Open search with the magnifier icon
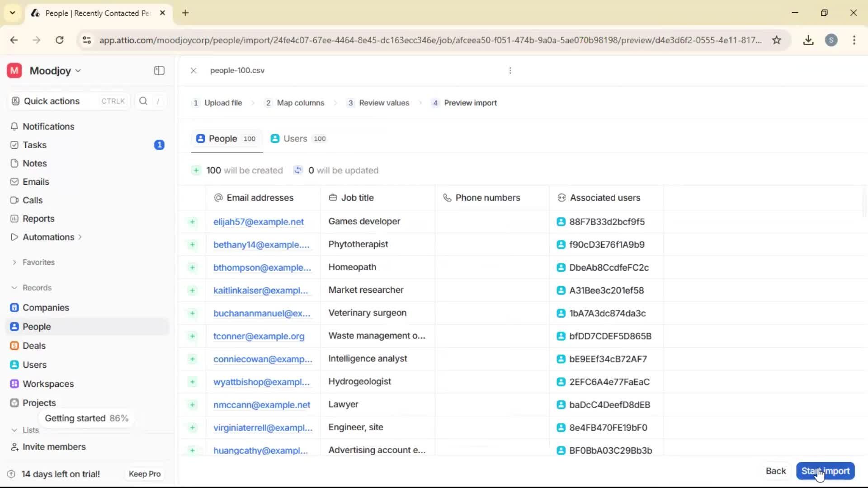868x488 pixels. pos(143,101)
